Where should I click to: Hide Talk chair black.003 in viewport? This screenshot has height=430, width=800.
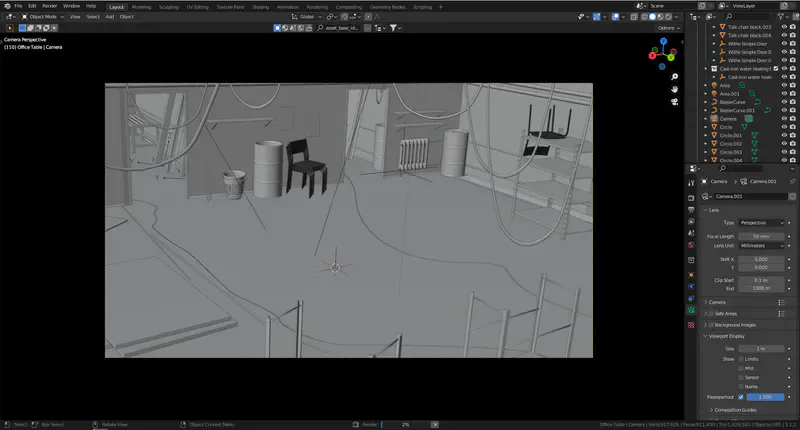tap(785, 27)
